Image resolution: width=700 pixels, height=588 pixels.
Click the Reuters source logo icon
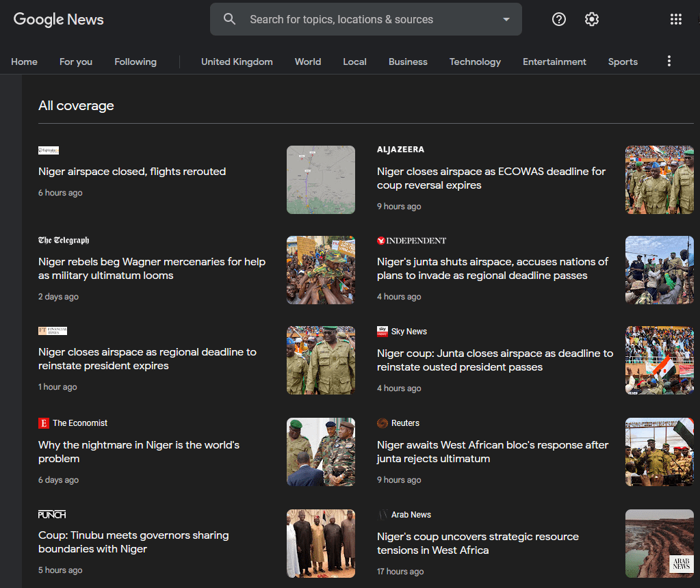383,423
